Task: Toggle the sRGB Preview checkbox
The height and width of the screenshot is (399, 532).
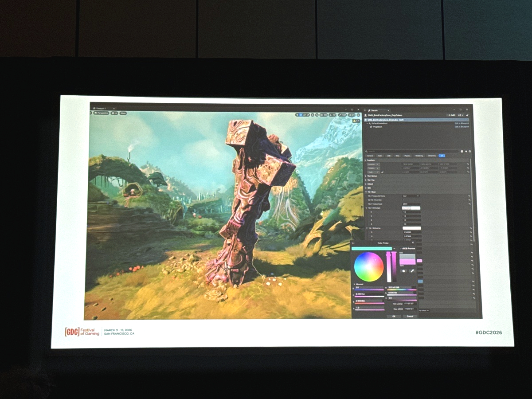Action: (401, 249)
